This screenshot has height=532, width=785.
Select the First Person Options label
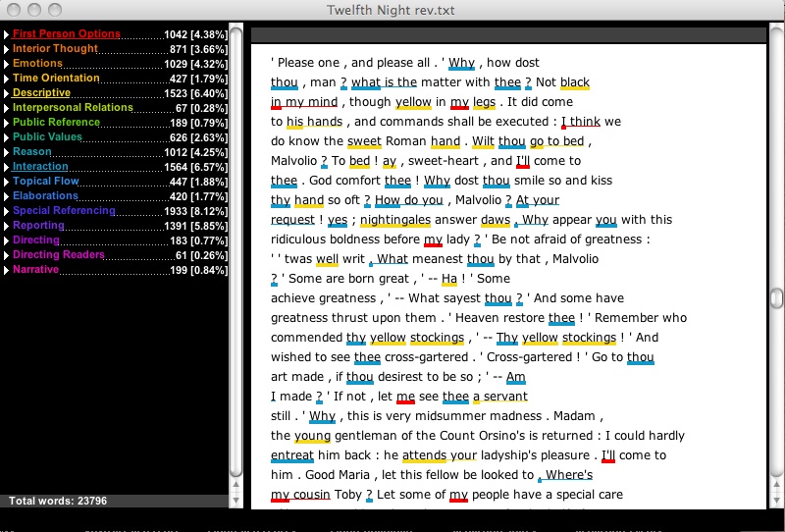coord(66,33)
